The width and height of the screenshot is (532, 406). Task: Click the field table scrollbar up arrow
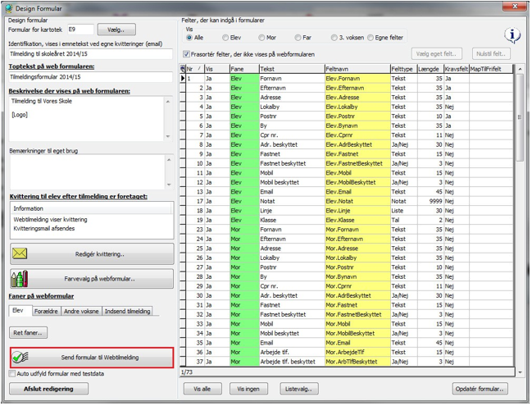click(520, 69)
